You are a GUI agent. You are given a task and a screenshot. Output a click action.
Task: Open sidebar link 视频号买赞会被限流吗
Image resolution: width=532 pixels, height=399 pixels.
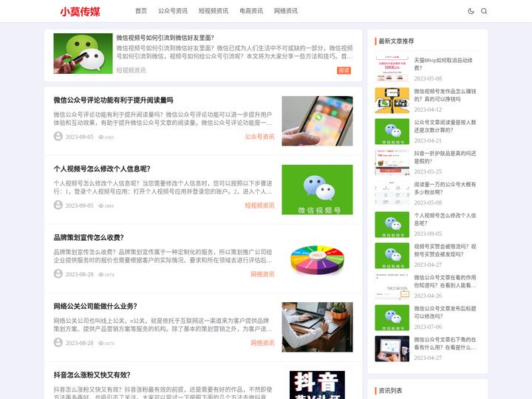pyautogui.click(x=445, y=250)
